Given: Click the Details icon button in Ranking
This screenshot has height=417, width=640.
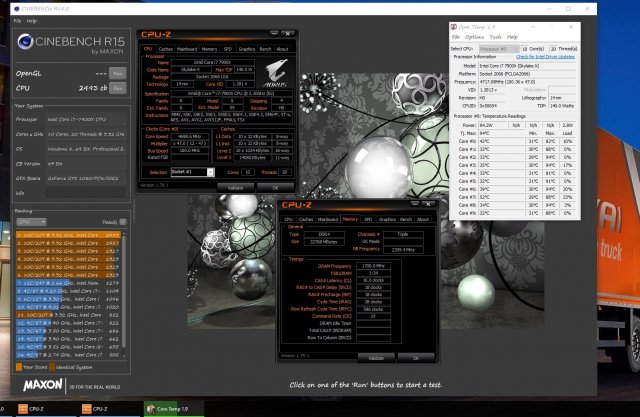Looking at the screenshot, I should (x=123, y=222).
